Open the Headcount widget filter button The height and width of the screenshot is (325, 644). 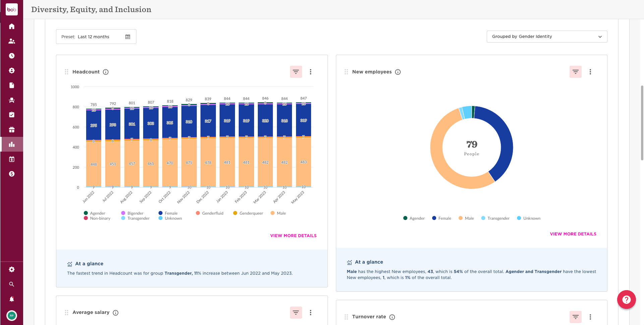pyautogui.click(x=296, y=72)
